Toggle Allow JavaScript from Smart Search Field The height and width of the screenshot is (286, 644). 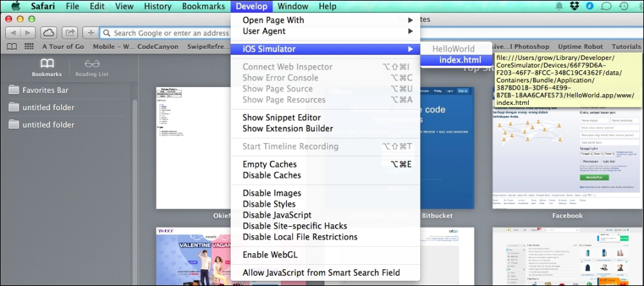[325, 273]
